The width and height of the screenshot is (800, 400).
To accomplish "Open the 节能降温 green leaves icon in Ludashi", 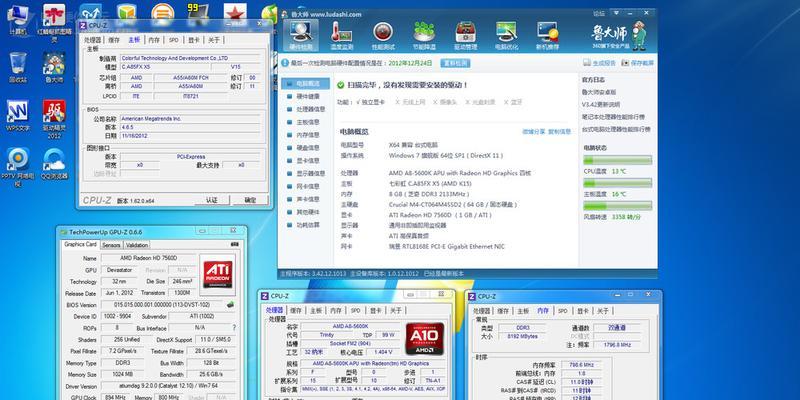I will (x=424, y=36).
